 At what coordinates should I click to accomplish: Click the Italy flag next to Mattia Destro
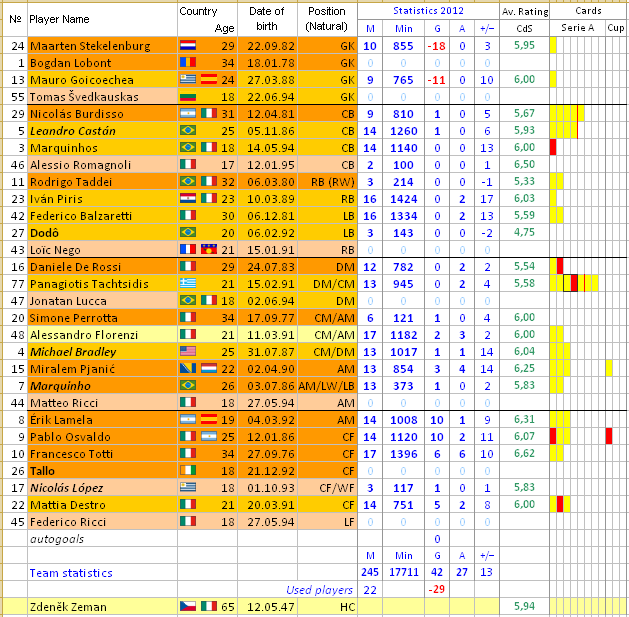click(x=188, y=504)
